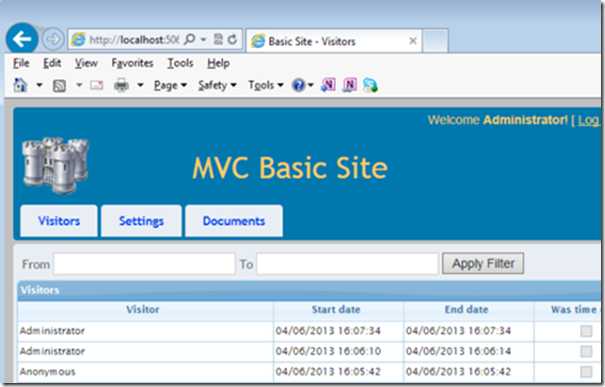This screenshot has width=605, height=387.
Task: Click the MVC Basic Site heading
Action: (290, 168)
